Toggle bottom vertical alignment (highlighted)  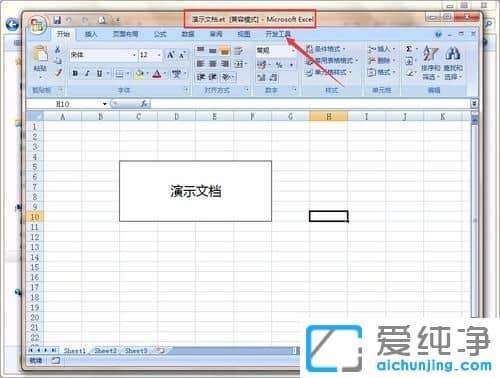coord(225,51)
